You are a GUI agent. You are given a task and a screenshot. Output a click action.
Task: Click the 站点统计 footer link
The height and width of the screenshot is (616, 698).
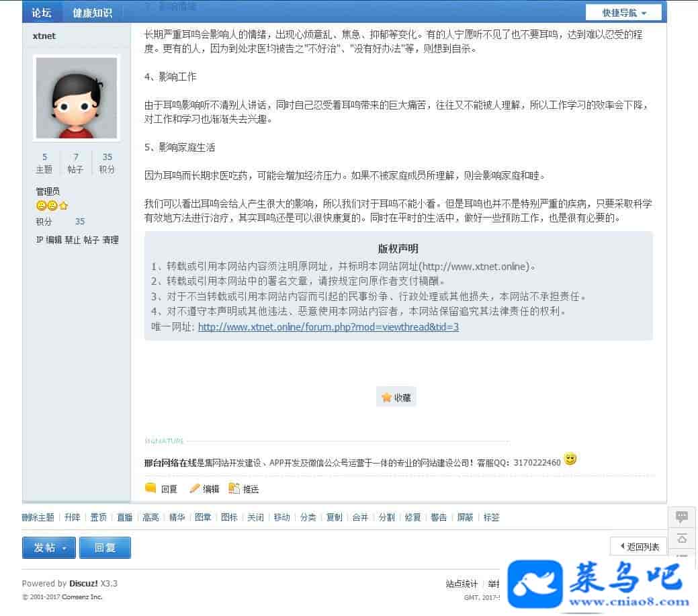[461, 584]
